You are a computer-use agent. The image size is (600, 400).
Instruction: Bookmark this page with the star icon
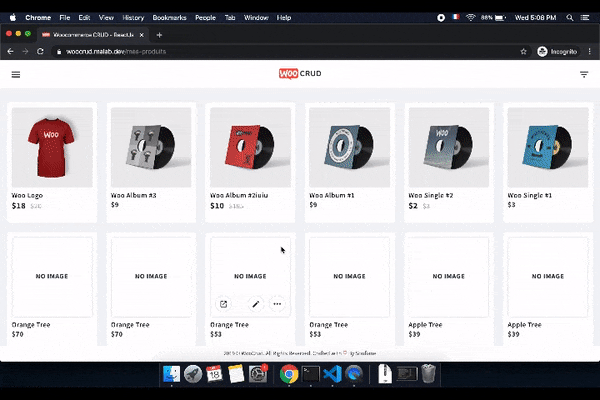523,51
